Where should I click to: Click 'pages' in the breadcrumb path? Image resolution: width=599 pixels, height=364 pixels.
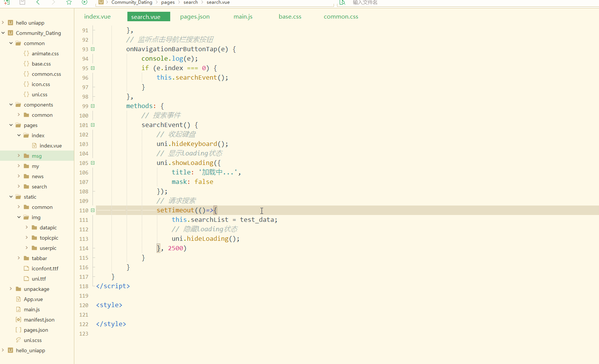click(168, 2)
